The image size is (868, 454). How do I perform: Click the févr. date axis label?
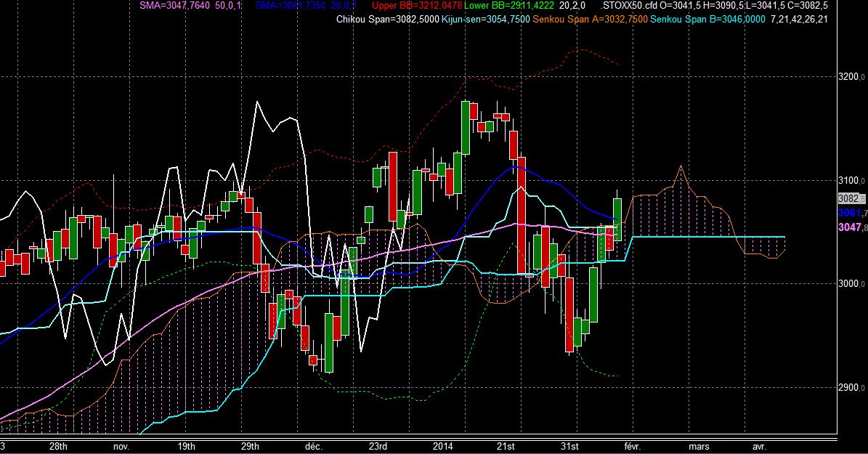(x=632, y=446)
